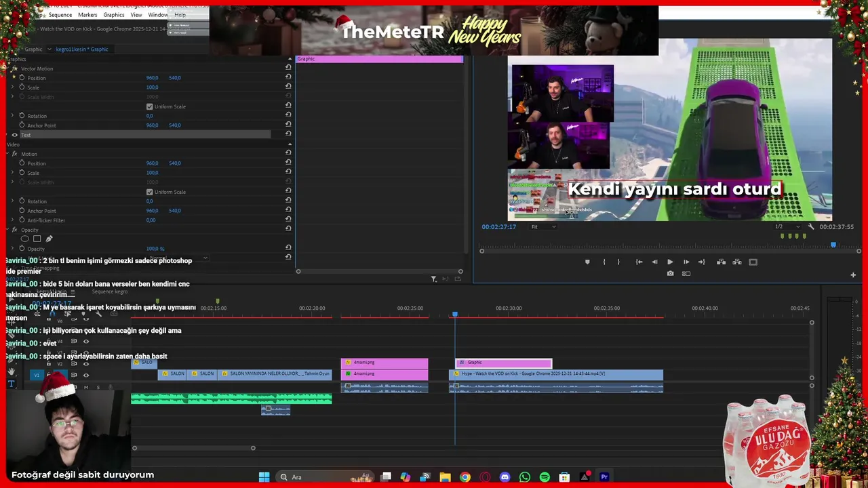This screenshot has height=488, width=868.
Task: Click the Program Monitor blue playhead marker
Action: coord(833,245)
